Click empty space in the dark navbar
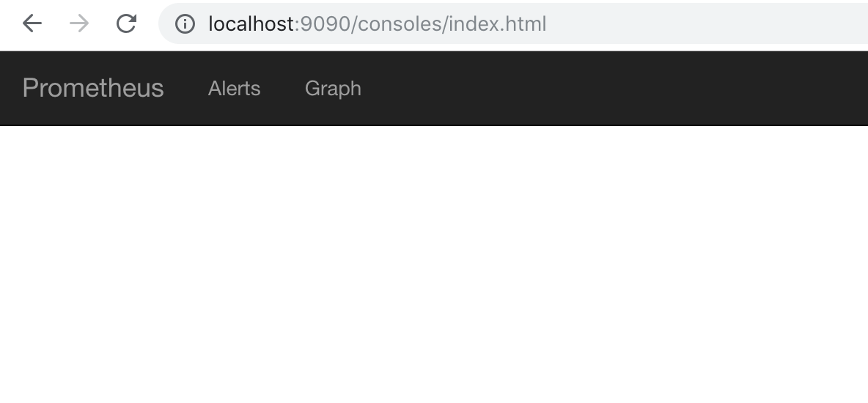This screenshot has width=868, height=403. point(623,88)
